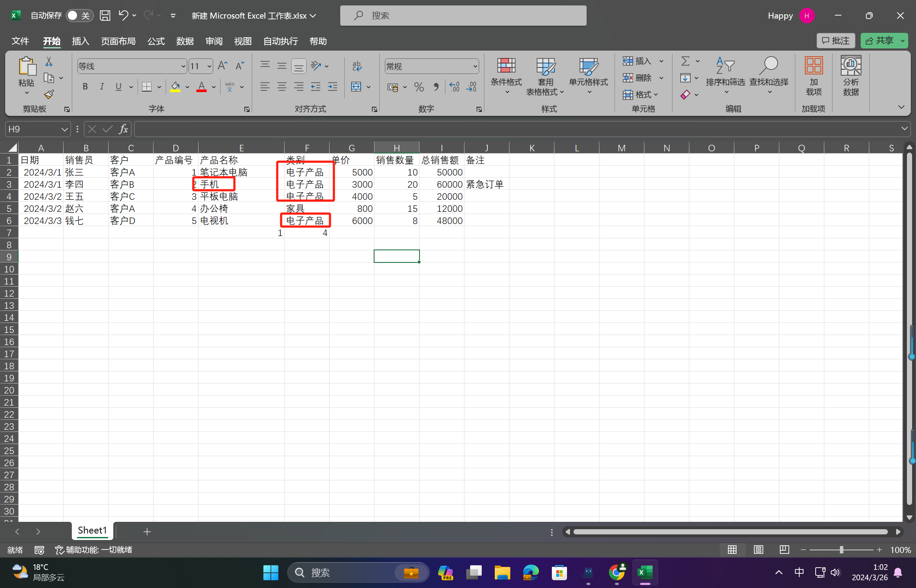916x588 pixels.
Task: Click the Format Painter brush icon
Action: (x=49, y=94)
